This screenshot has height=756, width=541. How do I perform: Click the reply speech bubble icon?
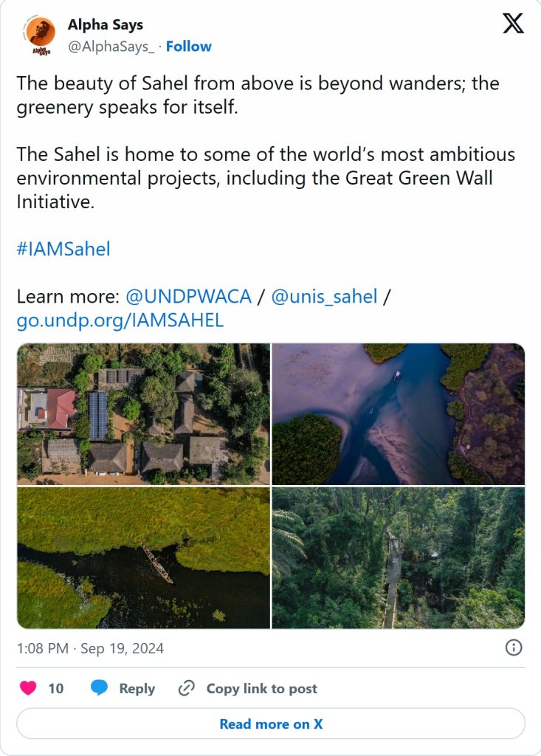(x=100, y=688)
